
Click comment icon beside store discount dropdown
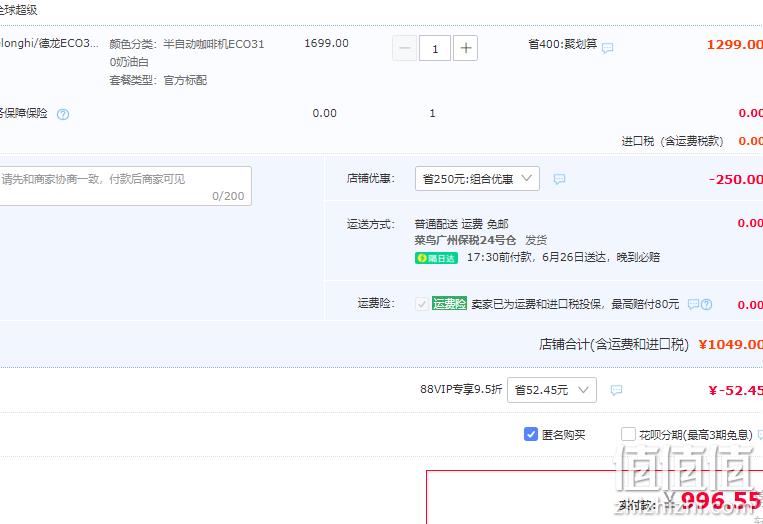pos(559,179)
